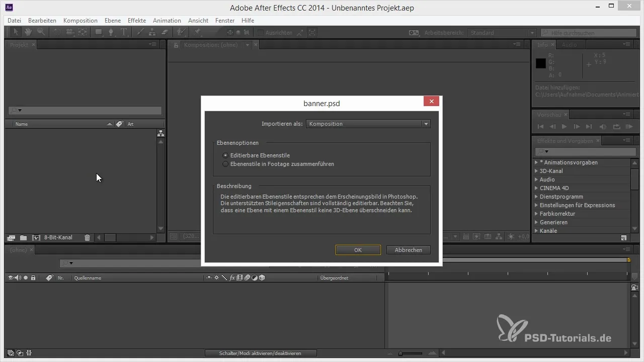Jump to first frame in Vorschau panel
This screenshot has width=644, height=362.
tap(540, 127)
